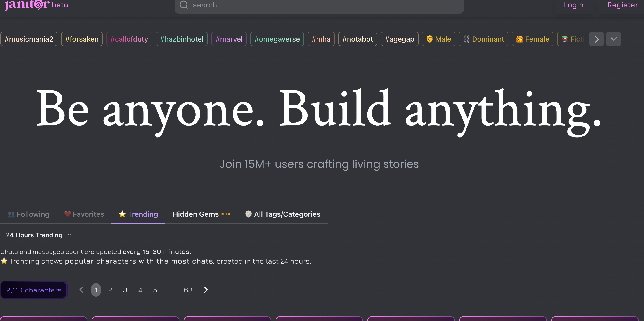Select the Dominant chain tag
This screenshot has width=644, height=321.
coord(483,39)
